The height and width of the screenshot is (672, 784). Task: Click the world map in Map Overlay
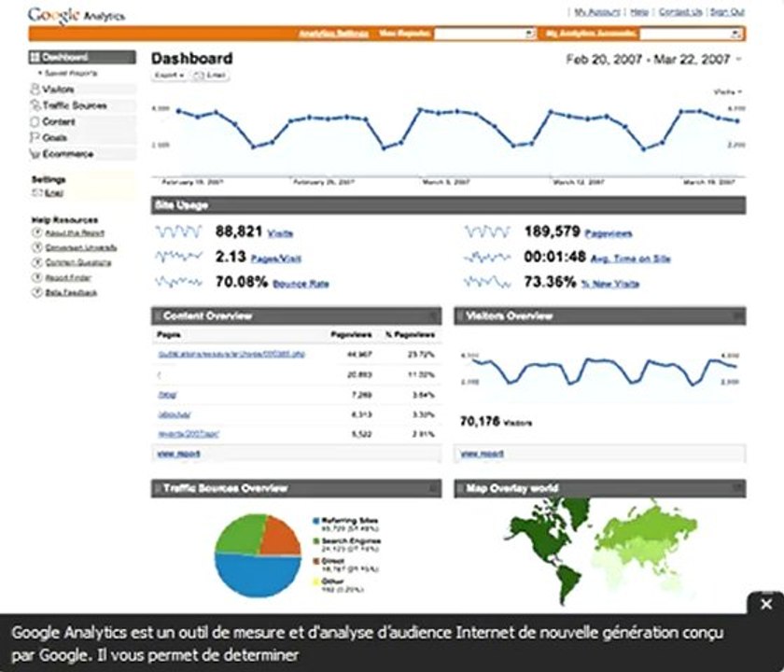coord(600,550)
